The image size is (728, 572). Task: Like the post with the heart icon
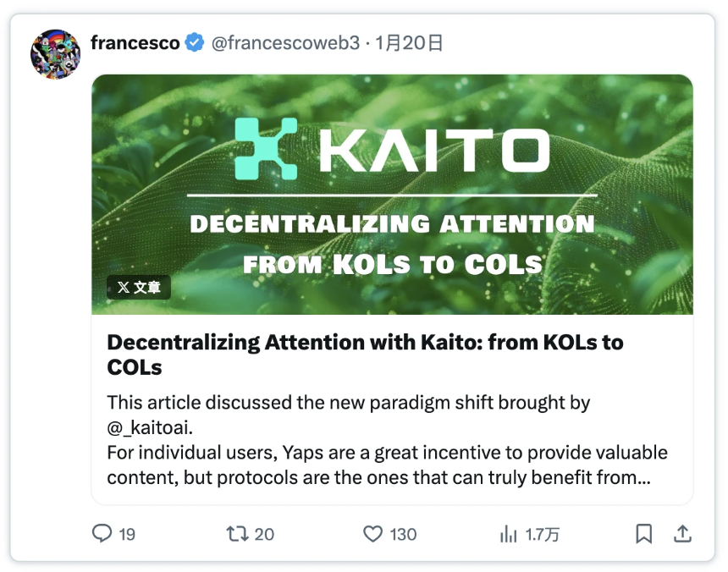[373, 534]
